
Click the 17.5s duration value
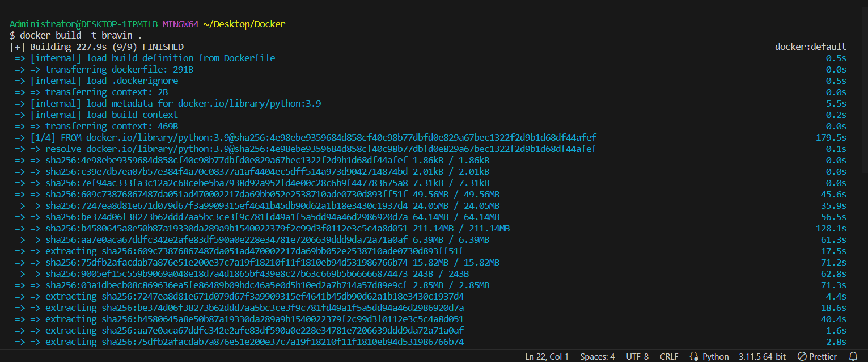pos(833,251)
